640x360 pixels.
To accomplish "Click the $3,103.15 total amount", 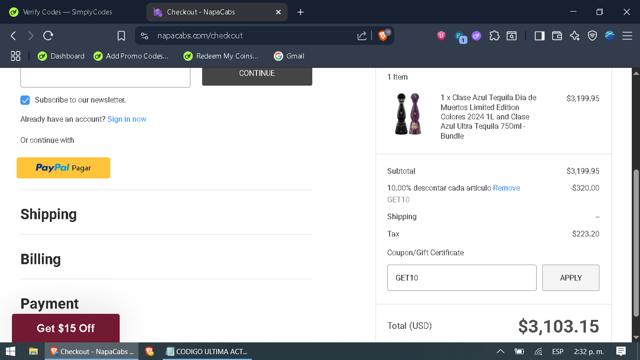I will point(558,326).
